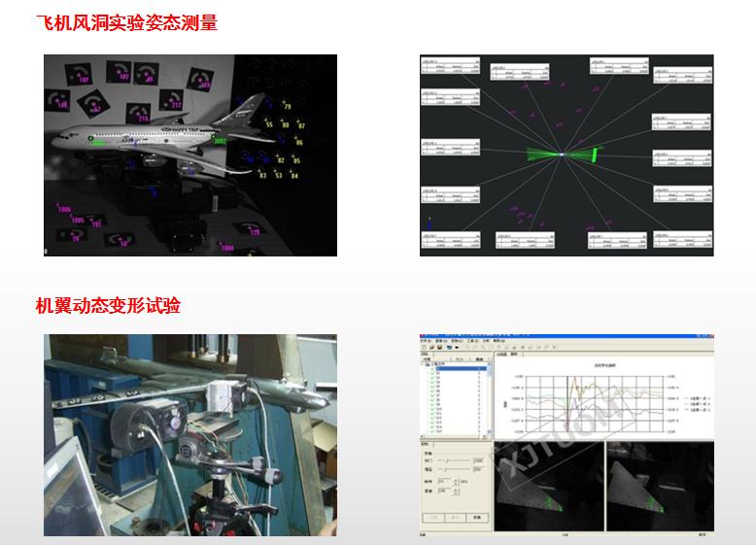756x545 pixels.
Task: Click the displacement curve chart area
Action: tap(595, 404)
